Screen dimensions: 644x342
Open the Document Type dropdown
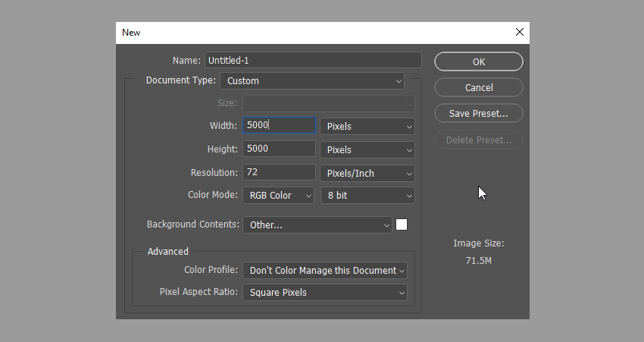coord(312,80)
